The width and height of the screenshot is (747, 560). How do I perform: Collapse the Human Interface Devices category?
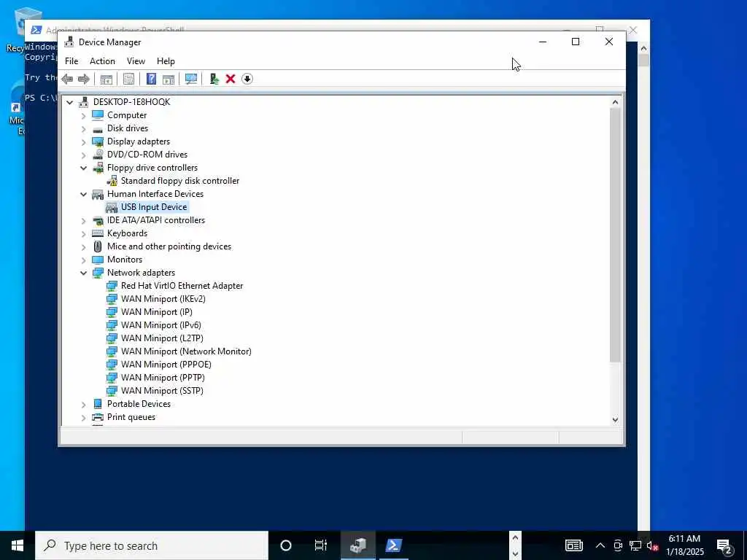click(84, 194)
